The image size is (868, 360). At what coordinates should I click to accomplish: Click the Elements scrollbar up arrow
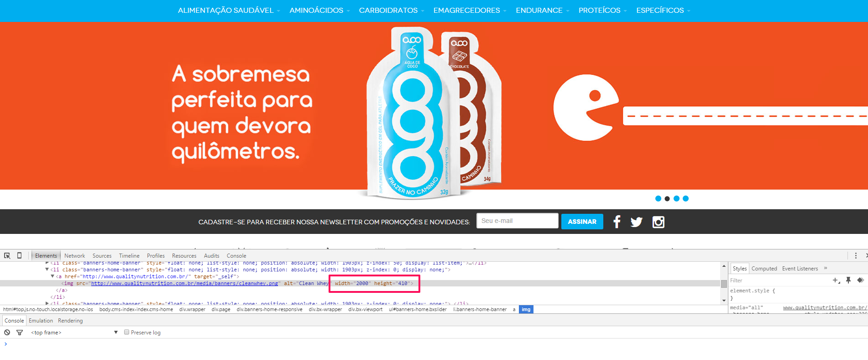pyautogui.click(x=724, y=266)
